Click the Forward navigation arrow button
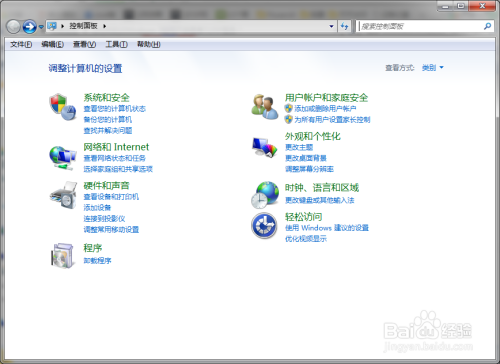Viewport: 500px width, 364px height. coord(29,27)
